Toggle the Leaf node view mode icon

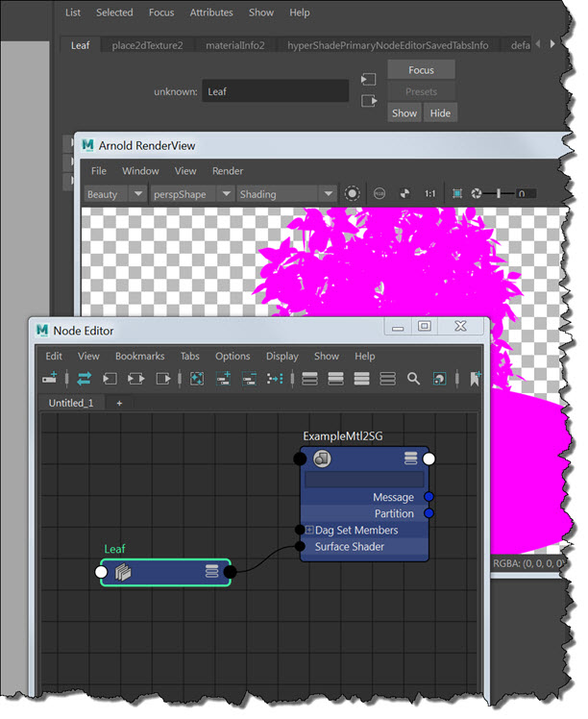[211, 572]
